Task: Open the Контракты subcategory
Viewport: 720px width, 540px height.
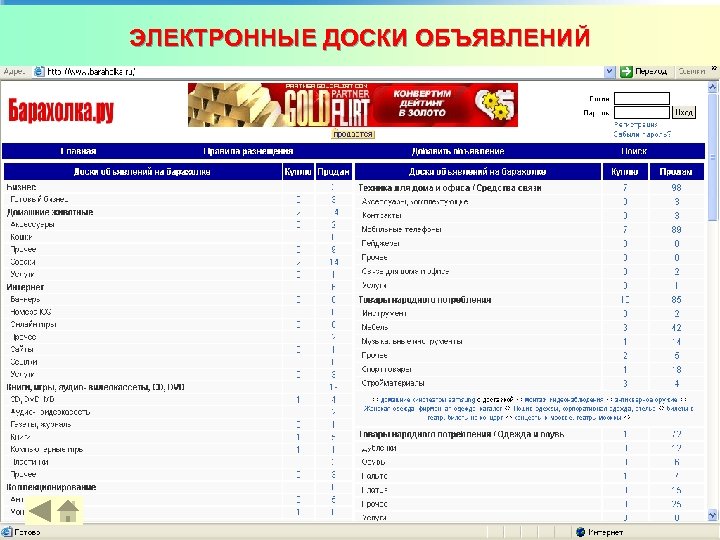Action: [382, 215]
